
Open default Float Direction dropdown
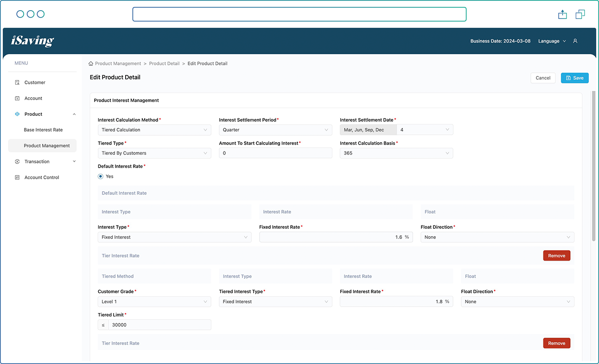tap(497, 237)
